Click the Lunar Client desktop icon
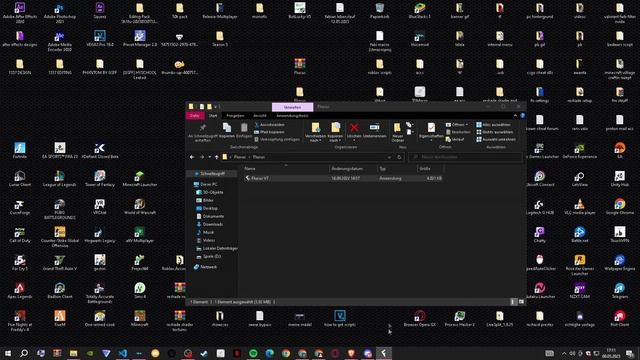 [20, 178]
